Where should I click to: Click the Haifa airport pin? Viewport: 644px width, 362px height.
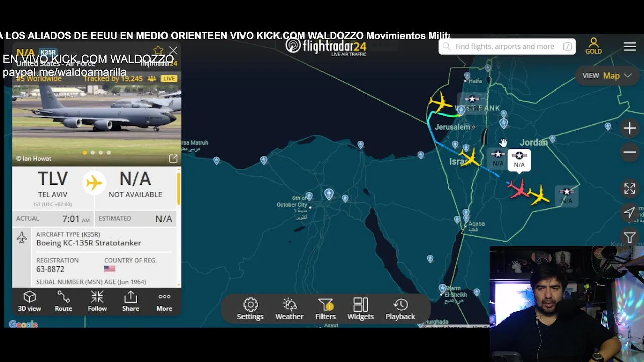click(467, 76)
